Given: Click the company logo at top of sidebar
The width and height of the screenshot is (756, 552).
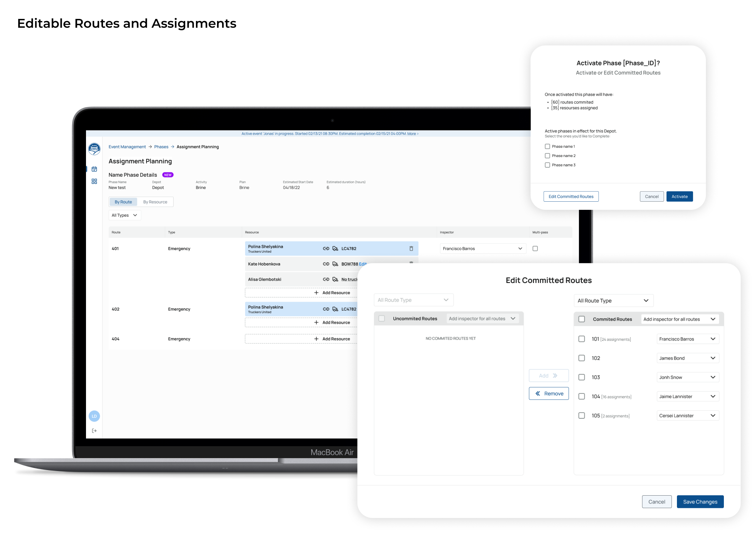Looking at the screenshot, I should [94, 149].
